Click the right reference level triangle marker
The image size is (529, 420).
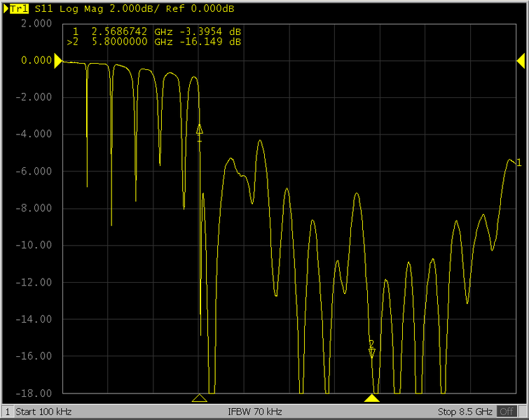(x=521, y=61)
